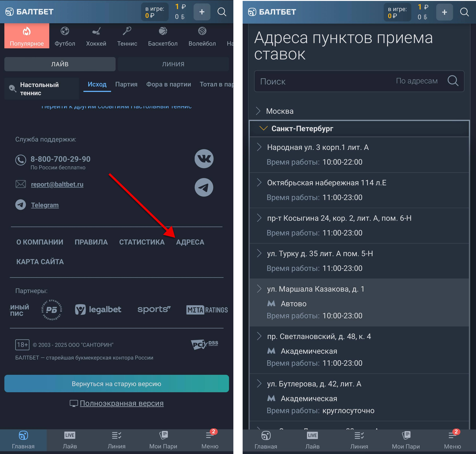Viewport: 476px width, 454px height.
Task: Click the Поиск address search field
Action: (324, 82)
